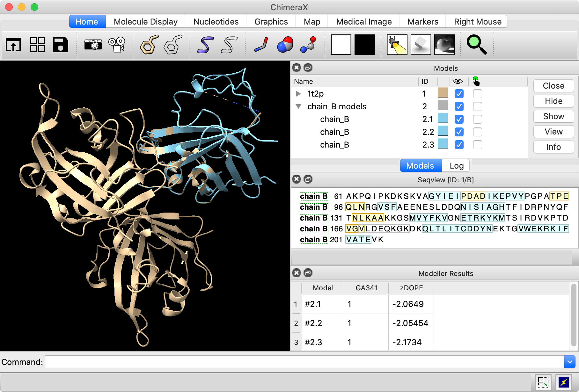Switch to the Log tab

pyautogui.click(x=456, y=166)
